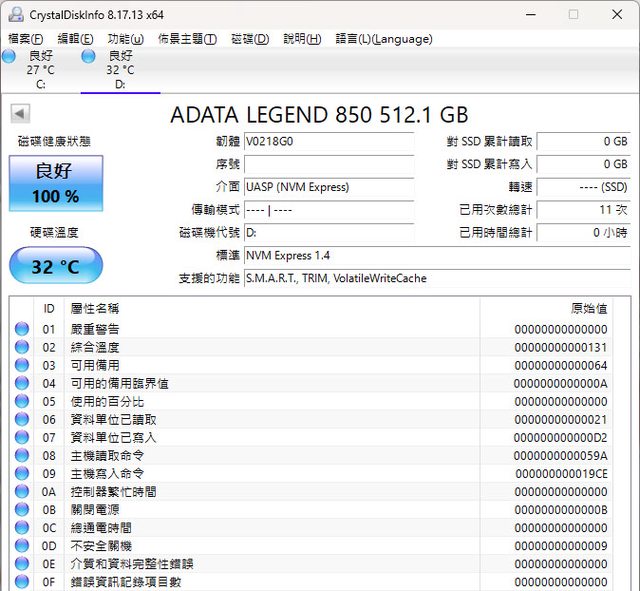Click the 韌體 firmware field V0218G0
The image size is (640, 591).
click(x=328, y=142)
